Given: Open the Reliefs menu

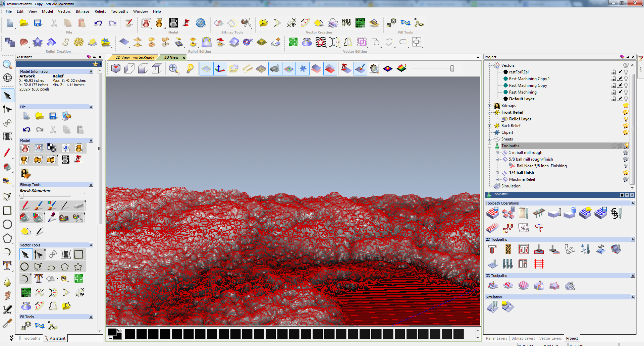Looking at the screenshot, I should pos(100,11).
